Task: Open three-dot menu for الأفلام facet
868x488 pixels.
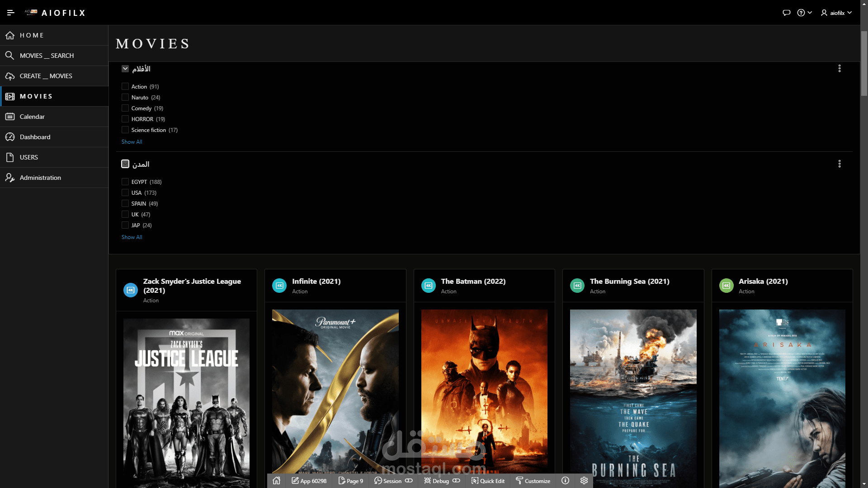Action: [x=840, y=68]
